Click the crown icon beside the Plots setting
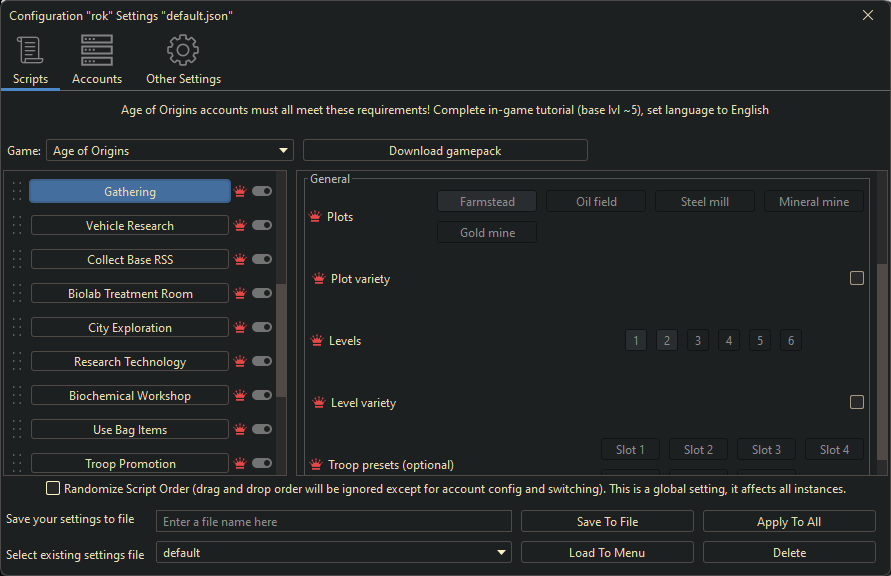 [x=315, y=216]
